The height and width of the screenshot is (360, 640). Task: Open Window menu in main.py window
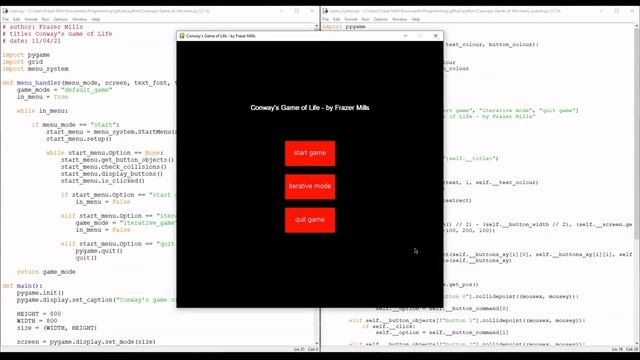80,19
